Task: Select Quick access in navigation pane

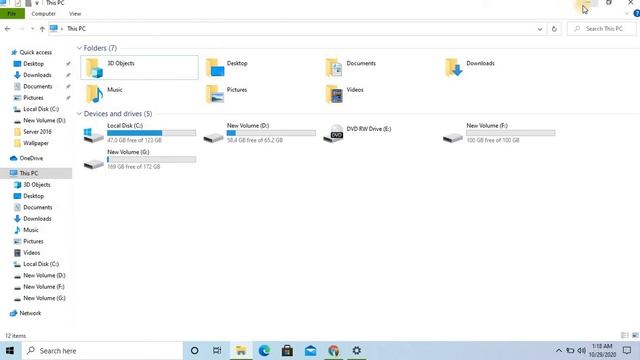Action: [36, 52]
